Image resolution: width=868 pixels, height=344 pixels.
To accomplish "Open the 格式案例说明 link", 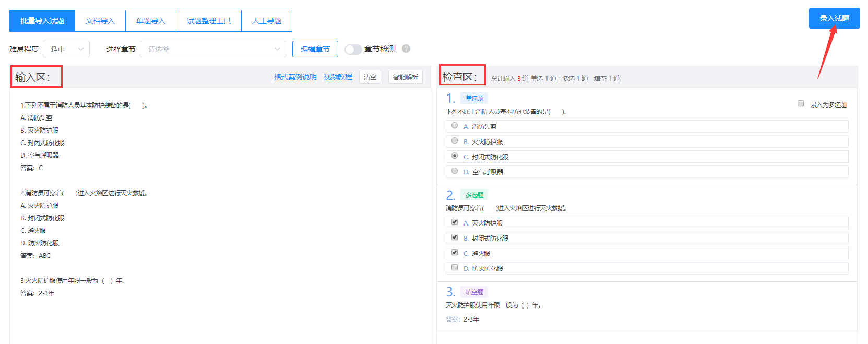I will (x=295, y=77).
